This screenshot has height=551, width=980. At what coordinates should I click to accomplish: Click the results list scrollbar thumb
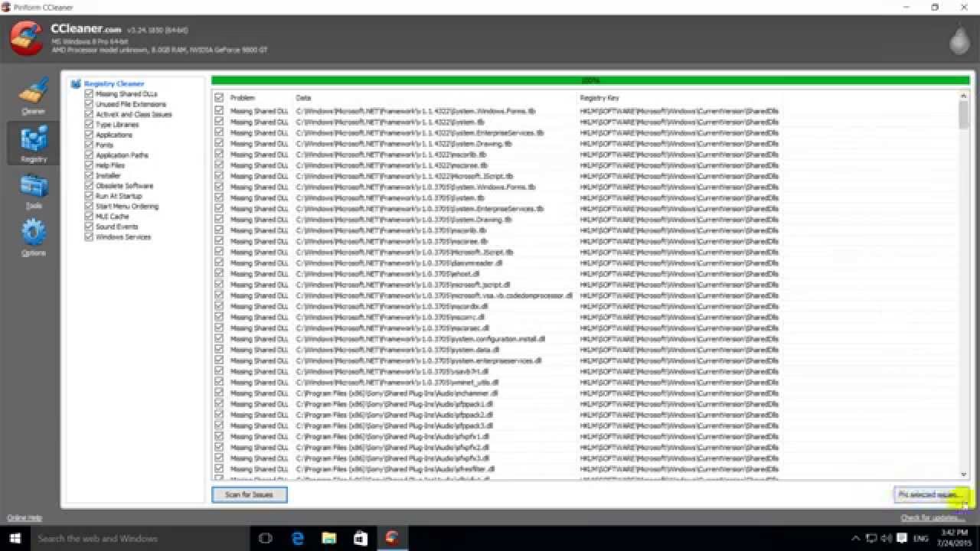(963, 115)
